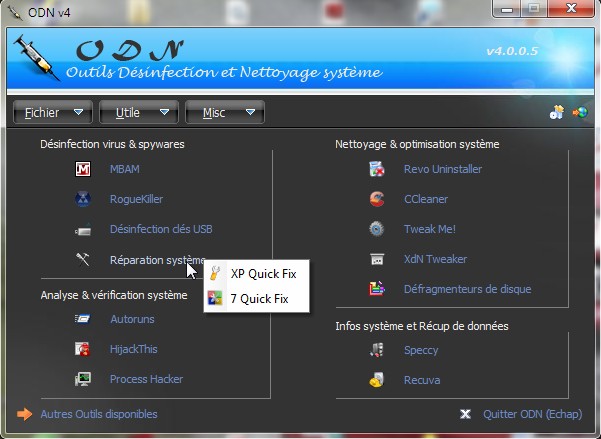Open CCleaner link

(426, 199)
